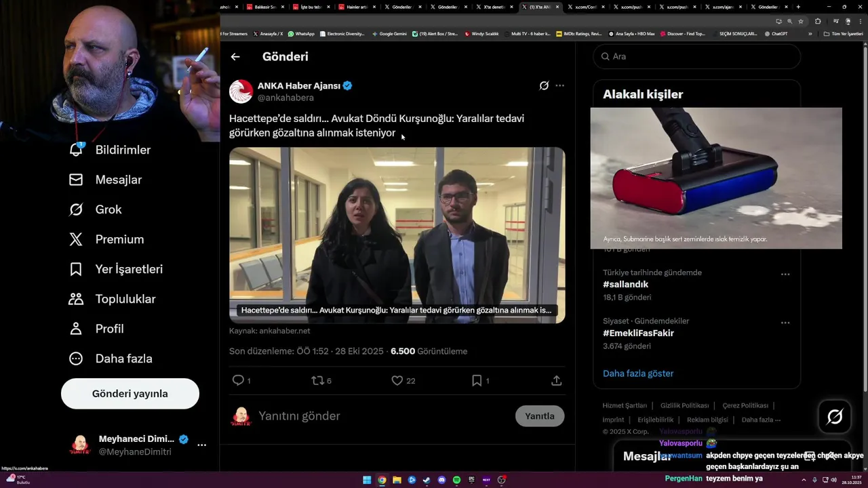This screenshot has height=488, width=868.
Task: Open IMDb Ratings bookmark
Action: [578, 34]
